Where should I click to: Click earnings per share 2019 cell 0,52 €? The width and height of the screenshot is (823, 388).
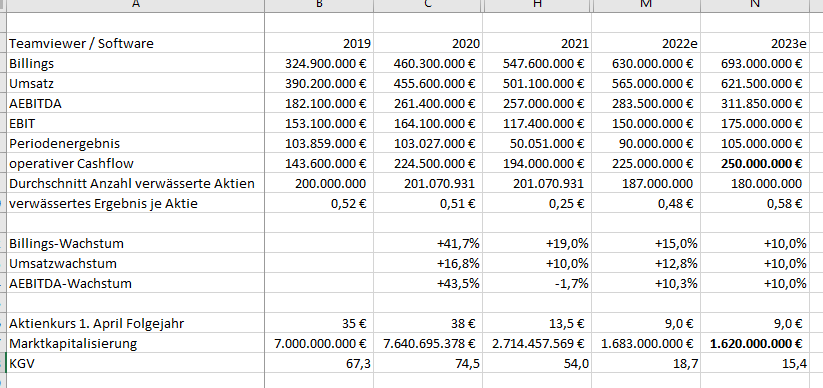(x=319, y=203)
